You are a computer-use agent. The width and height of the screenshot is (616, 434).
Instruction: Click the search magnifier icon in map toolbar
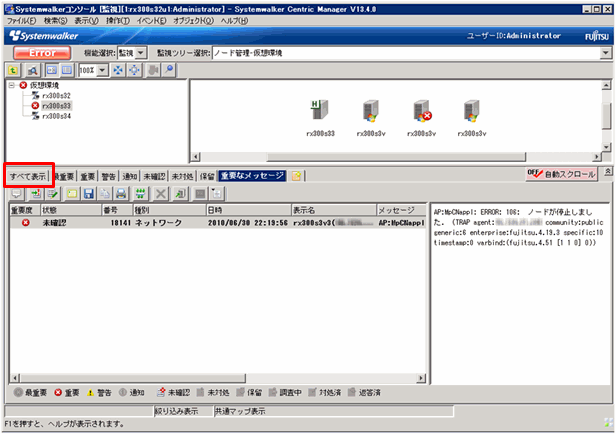[168, 70]
